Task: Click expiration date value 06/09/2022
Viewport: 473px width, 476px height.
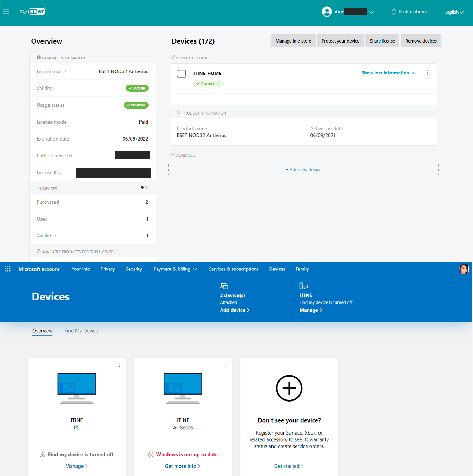Action: (x=135, y=139)
